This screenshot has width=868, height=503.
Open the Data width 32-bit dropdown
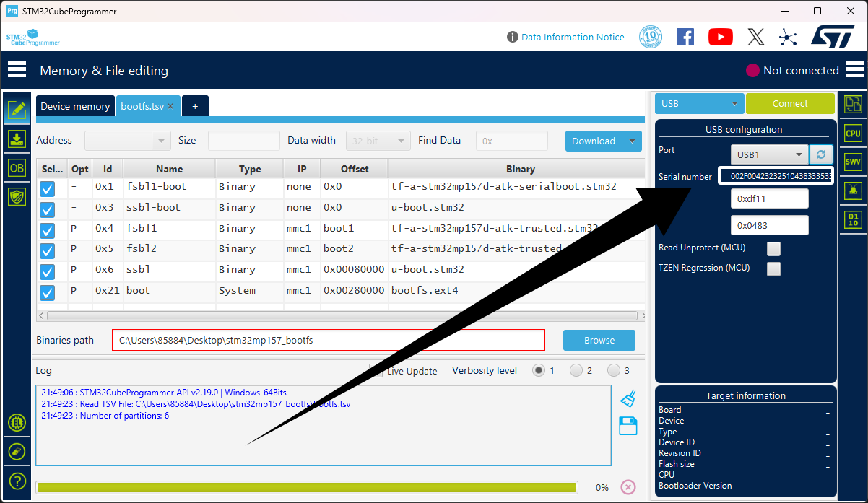[x=378, y=141]
